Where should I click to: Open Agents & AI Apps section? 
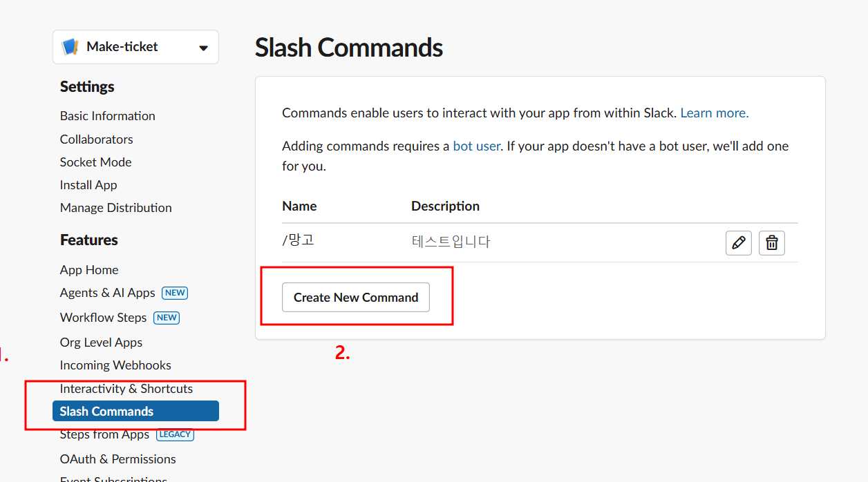tap(108, 293)
